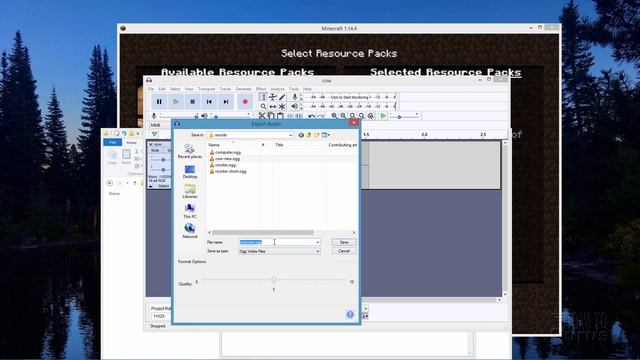Go to Network in Export dialog
640x360 pixels.
click(x=190, y=231)
